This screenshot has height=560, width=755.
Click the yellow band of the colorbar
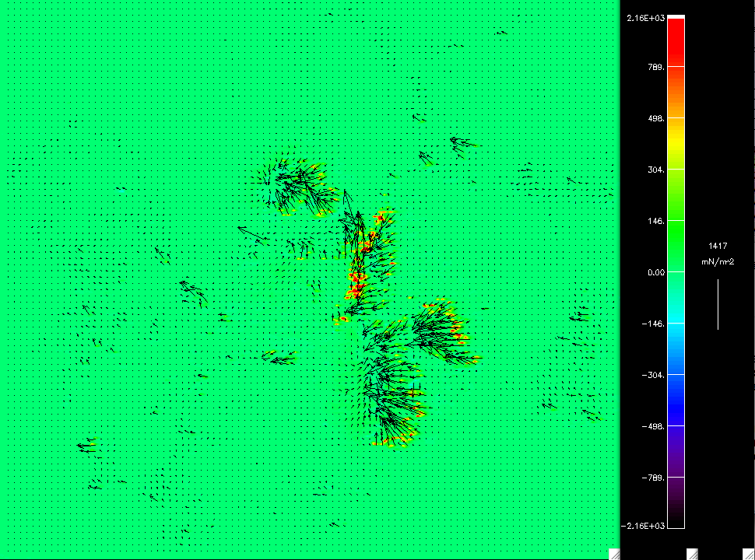tap(676, 143)
